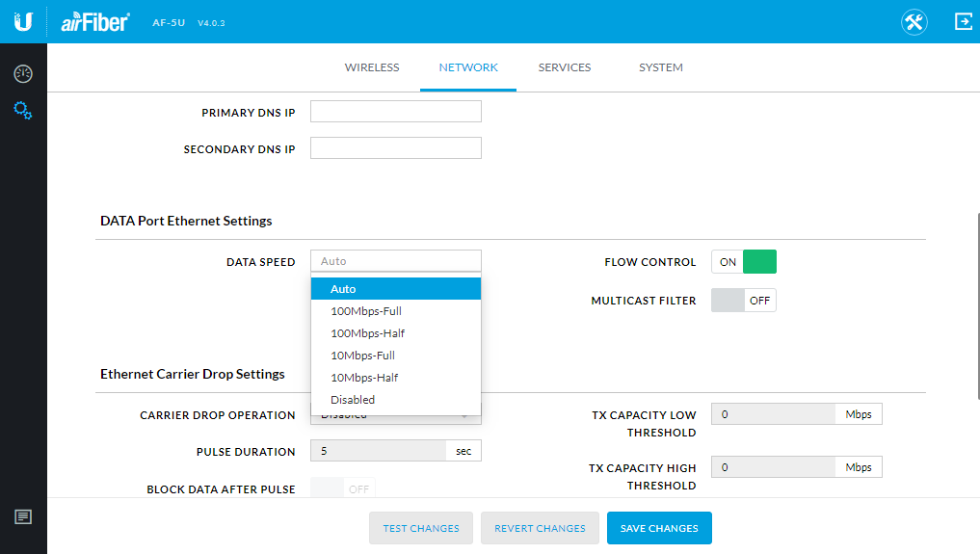Viewport: 980px width, 554px height.
Task: Toggle Flow Control switch off
Action: point(744,262)
